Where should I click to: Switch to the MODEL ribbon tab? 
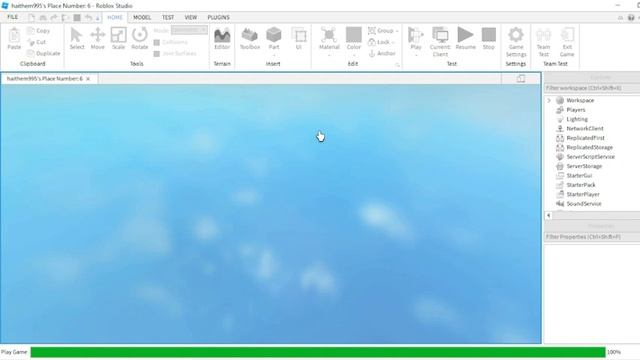pyautogui.click(x=142, y=18)
